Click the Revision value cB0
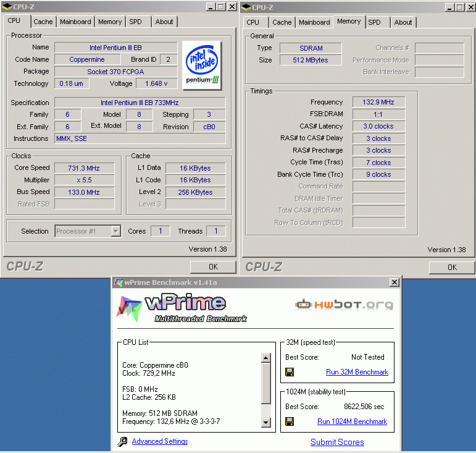Image resolution: width=476 pixels, height=453 pixels. click(209, 127)
